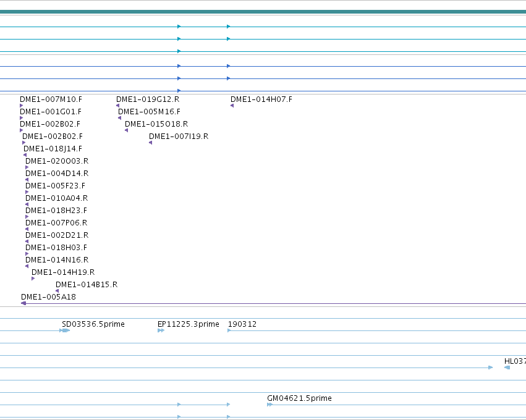Select the DME1-020O03.R feature label
The width and height of the screenshot is (526, 420).
coord(57,161)
